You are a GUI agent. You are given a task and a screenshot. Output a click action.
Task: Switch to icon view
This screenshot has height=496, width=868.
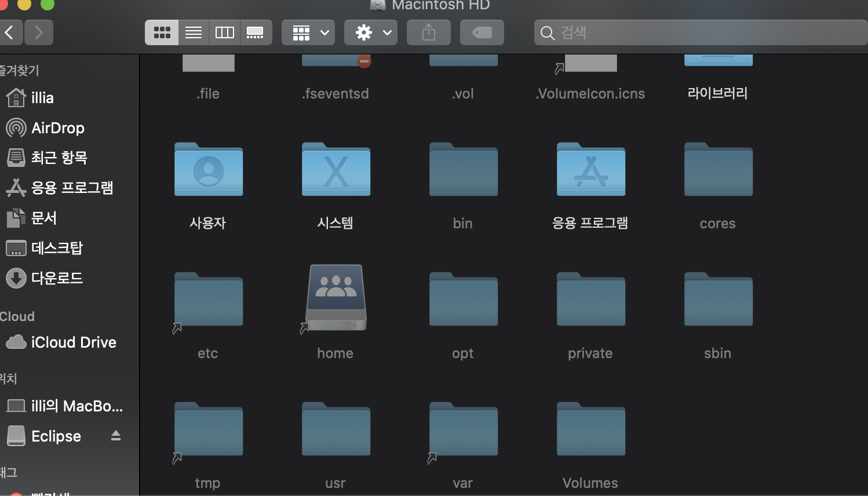click(162, 32)
